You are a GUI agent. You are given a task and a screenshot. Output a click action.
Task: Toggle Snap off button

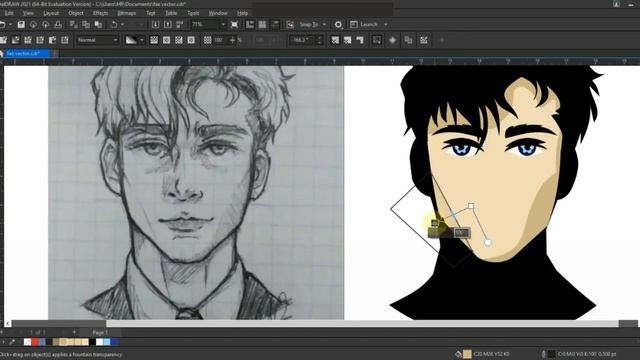point(290,24)
